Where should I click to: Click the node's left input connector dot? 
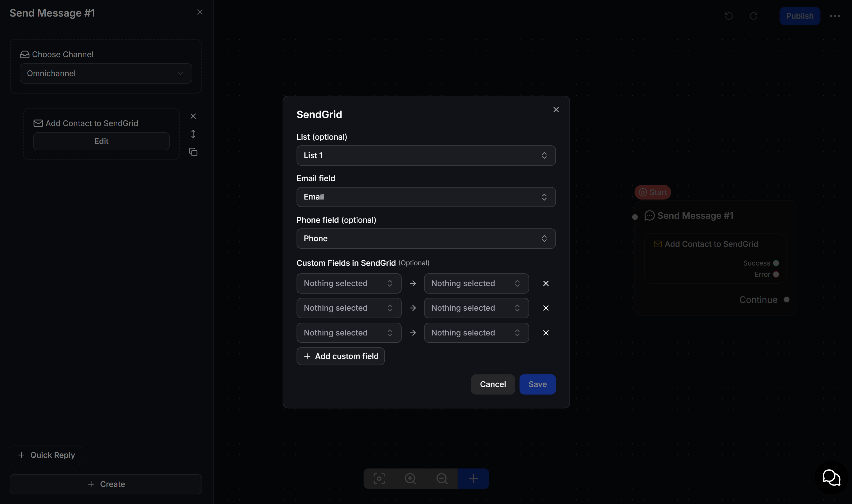[635, 217]
